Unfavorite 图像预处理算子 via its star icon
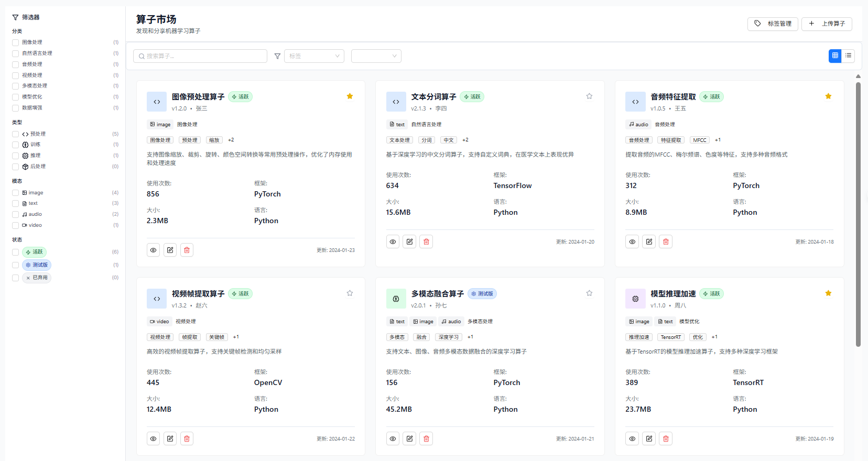The width and height of the screenshot is (868, 461). [350, 96]
